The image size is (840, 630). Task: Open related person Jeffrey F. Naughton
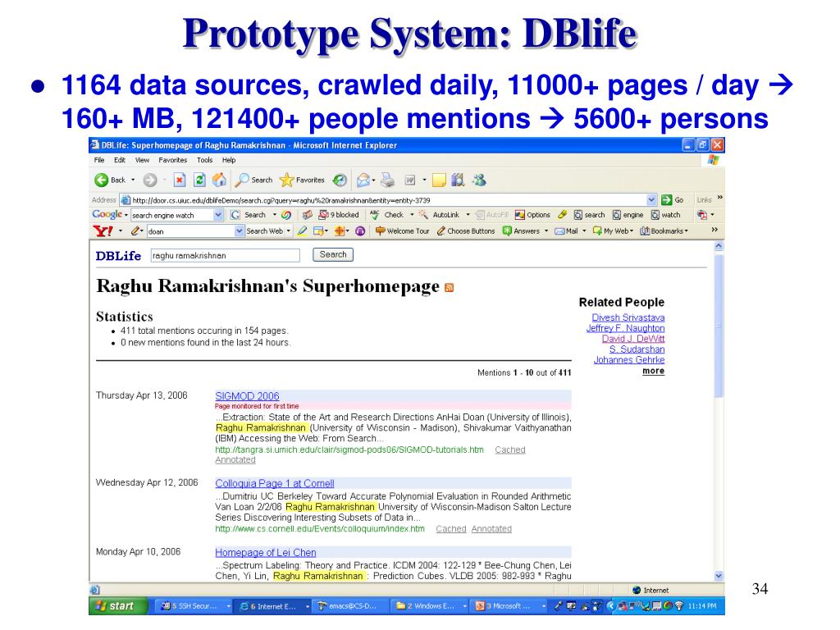click(x=625, y=328)
